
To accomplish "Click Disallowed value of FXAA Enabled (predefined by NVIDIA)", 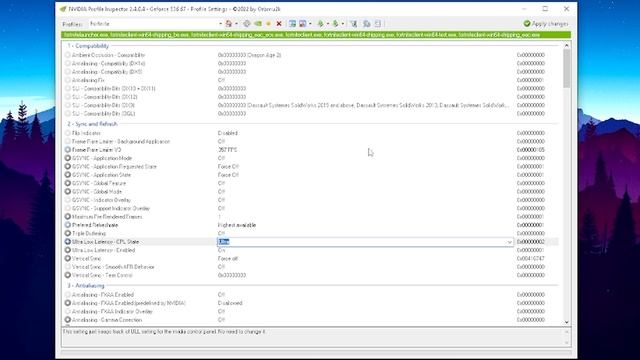I will point(230,303).
